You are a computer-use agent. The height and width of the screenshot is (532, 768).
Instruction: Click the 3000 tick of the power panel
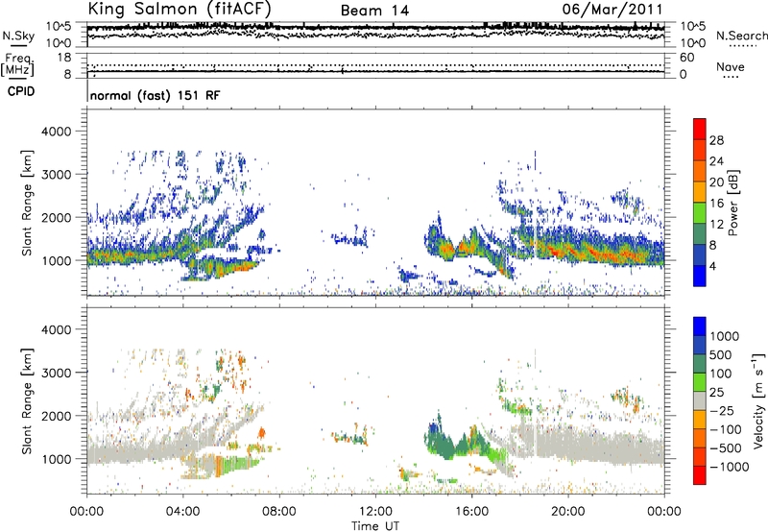click(x=57, y=175)
